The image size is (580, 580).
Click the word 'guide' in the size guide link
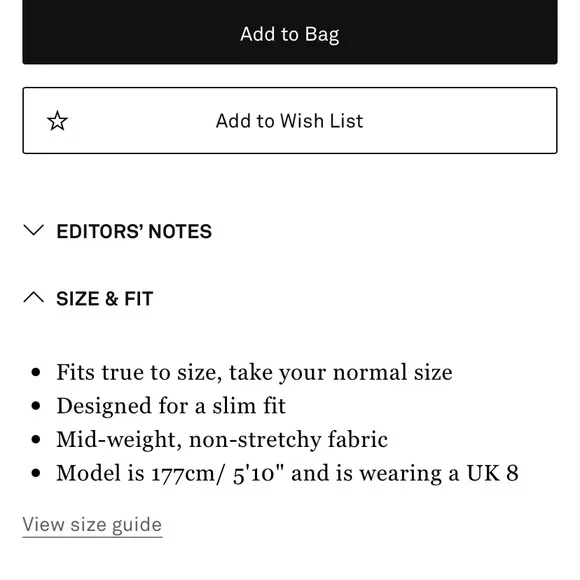tap(137, 525)
